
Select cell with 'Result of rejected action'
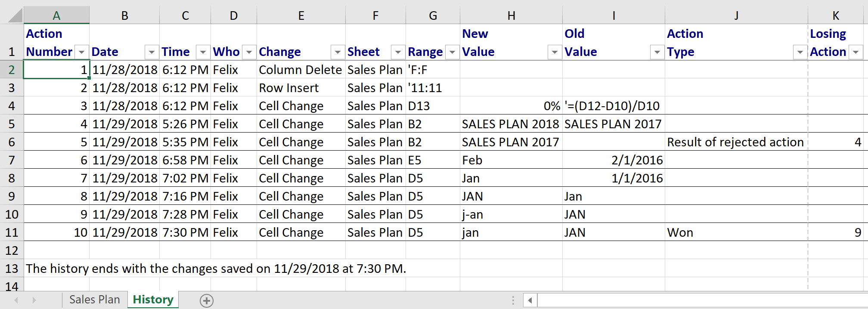735,142
